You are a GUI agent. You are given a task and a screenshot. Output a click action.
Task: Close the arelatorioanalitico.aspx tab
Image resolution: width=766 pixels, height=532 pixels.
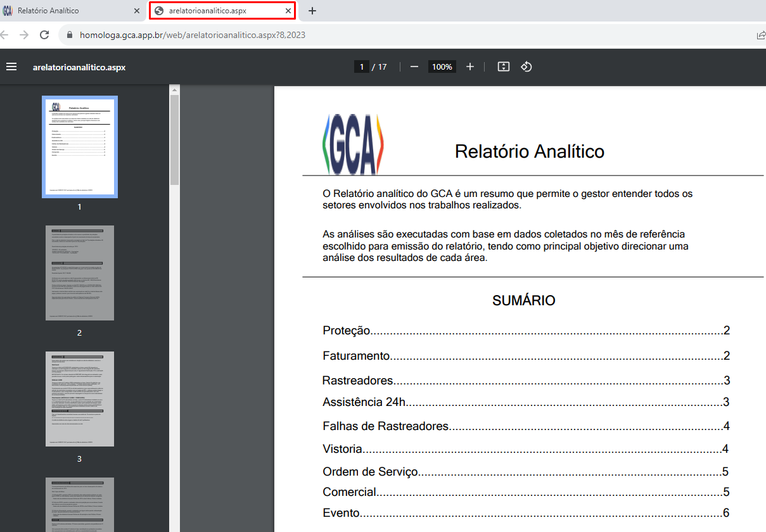pos(288,11)
